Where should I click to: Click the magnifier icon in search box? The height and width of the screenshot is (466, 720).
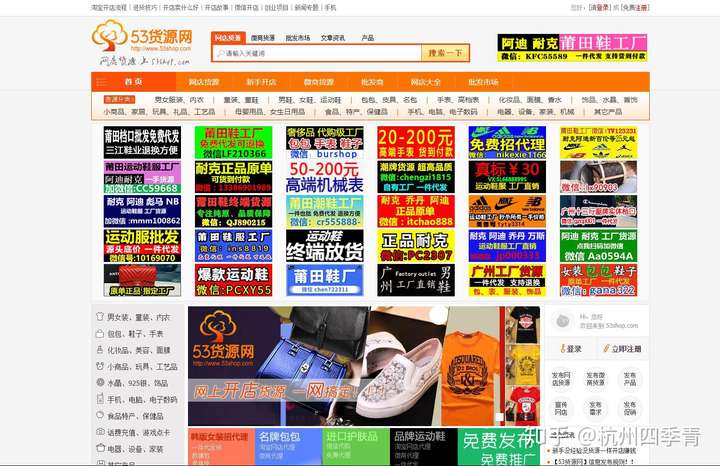[220, 53]
